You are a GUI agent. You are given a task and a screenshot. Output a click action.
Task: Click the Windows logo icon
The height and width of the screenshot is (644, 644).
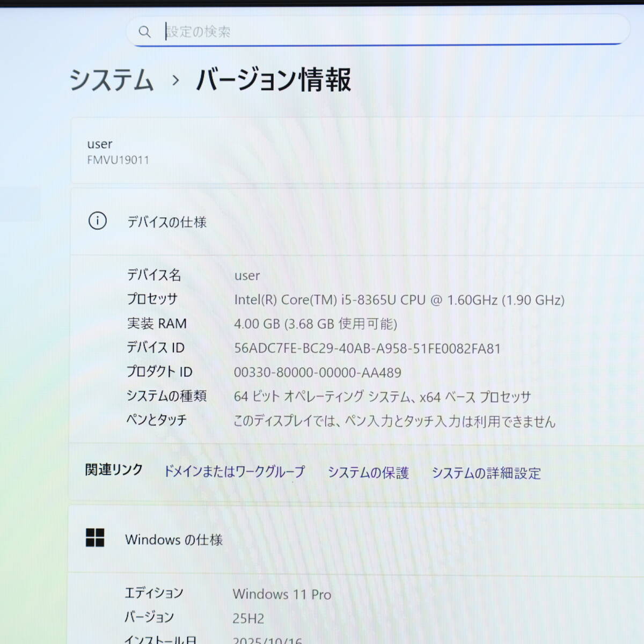pos(95,537)
